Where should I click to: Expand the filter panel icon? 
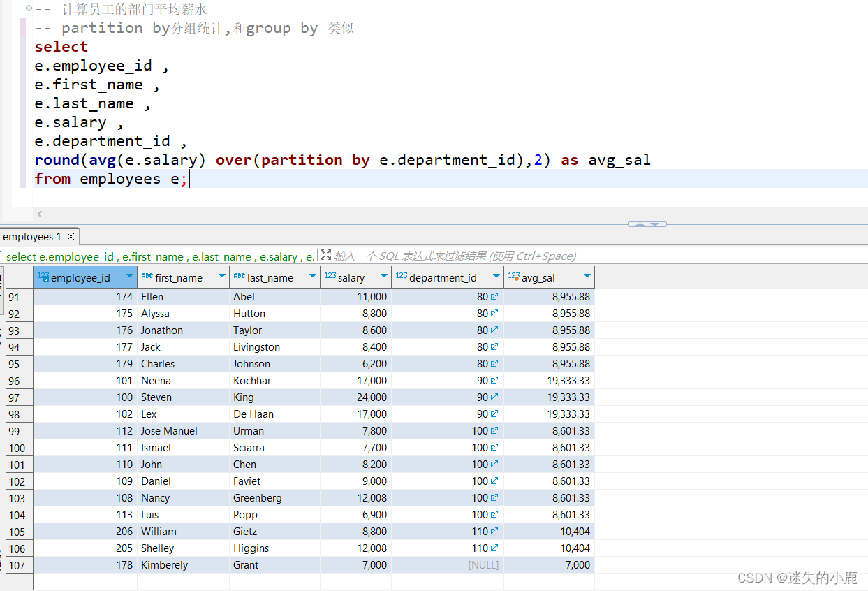click(x=325, y=256)
